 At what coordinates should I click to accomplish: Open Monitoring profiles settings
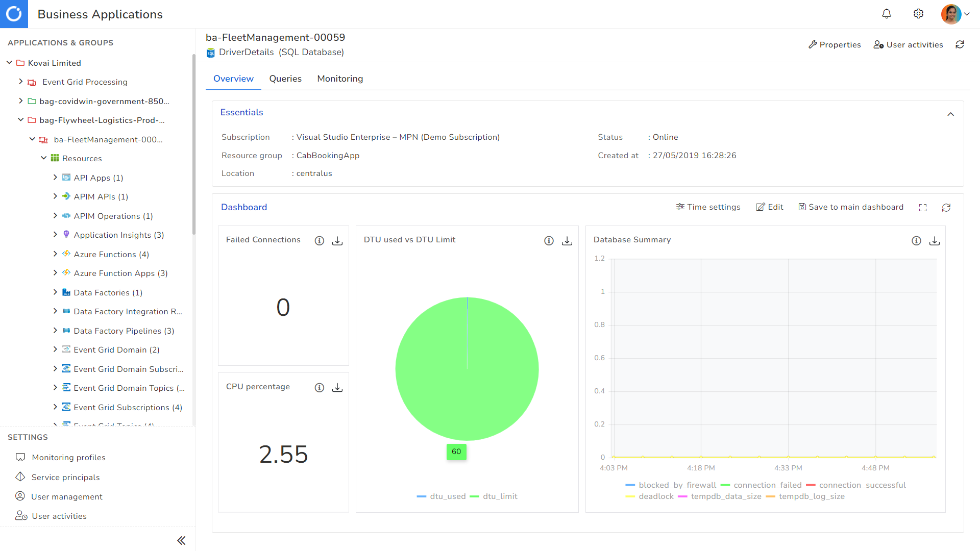[68, 458]
